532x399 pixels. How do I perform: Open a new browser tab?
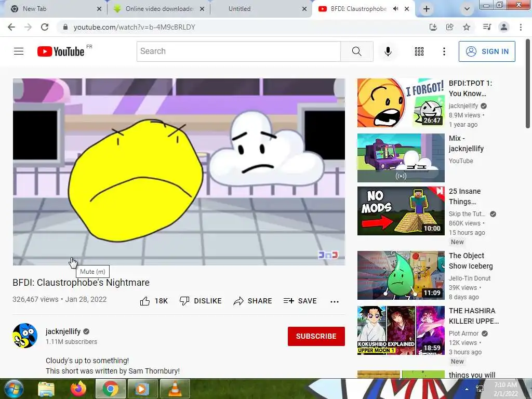(x=427, y=9)
